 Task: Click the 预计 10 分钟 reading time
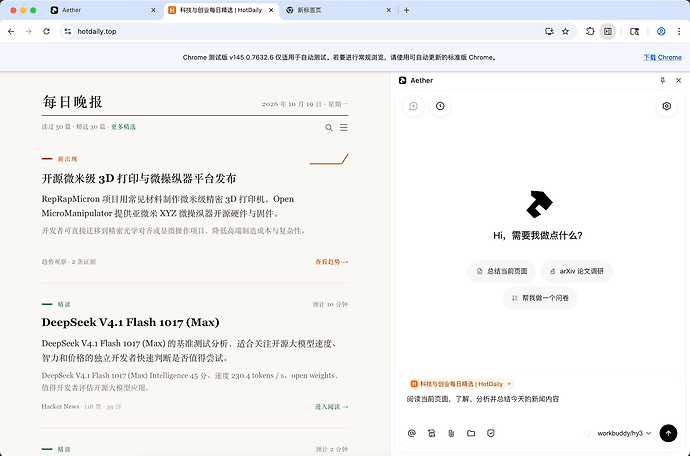pos(330,304)
